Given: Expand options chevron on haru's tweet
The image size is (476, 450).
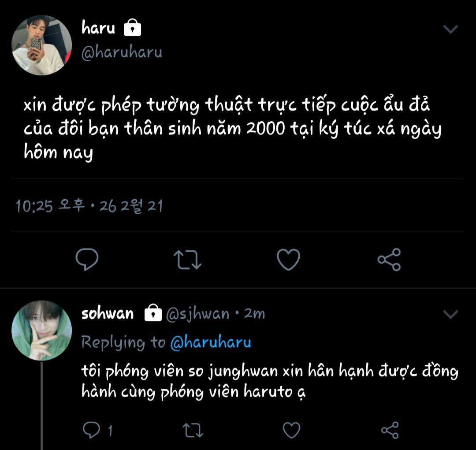Looking at the screenshot, I should [450, 30].
